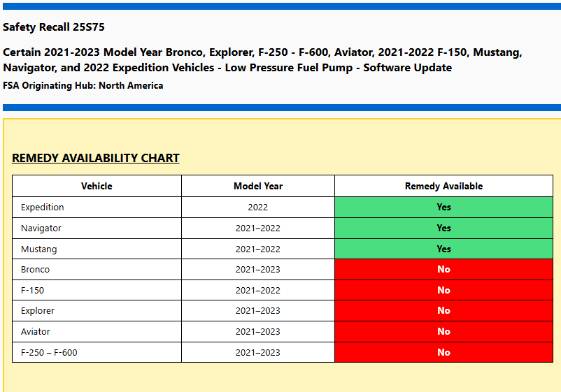
Task: Select the Navigator vehicle cell
Action: click(97, 228)
